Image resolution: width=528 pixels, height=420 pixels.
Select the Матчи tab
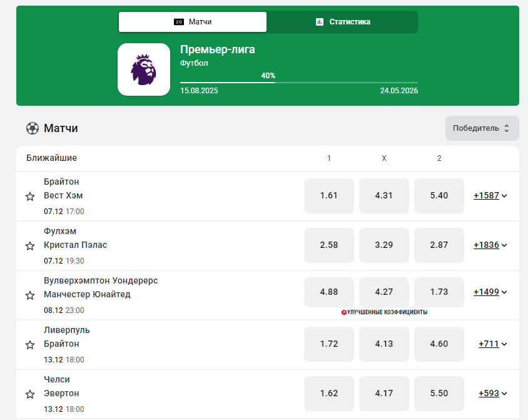(x=193, y=22)
